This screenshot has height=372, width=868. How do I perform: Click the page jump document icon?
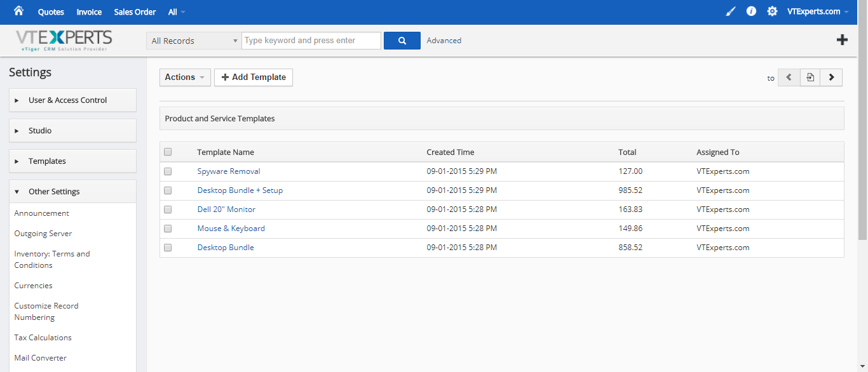[x=810, y=77]
